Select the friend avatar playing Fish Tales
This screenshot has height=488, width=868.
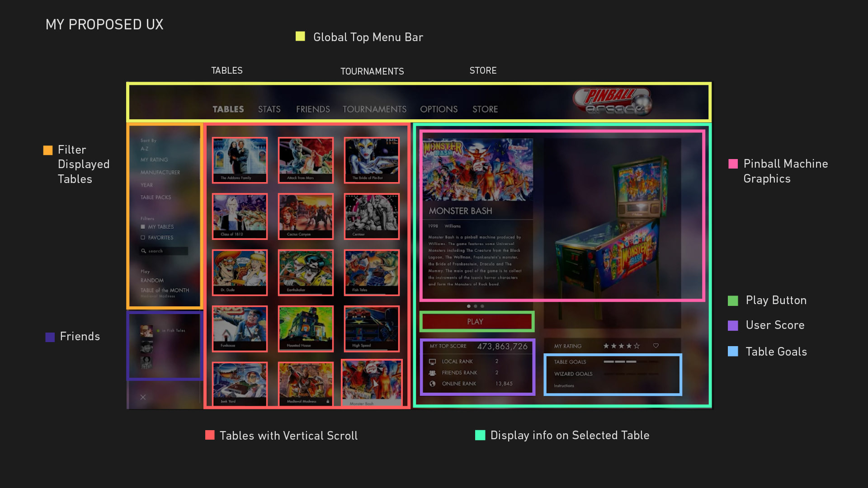click(146, 331)
